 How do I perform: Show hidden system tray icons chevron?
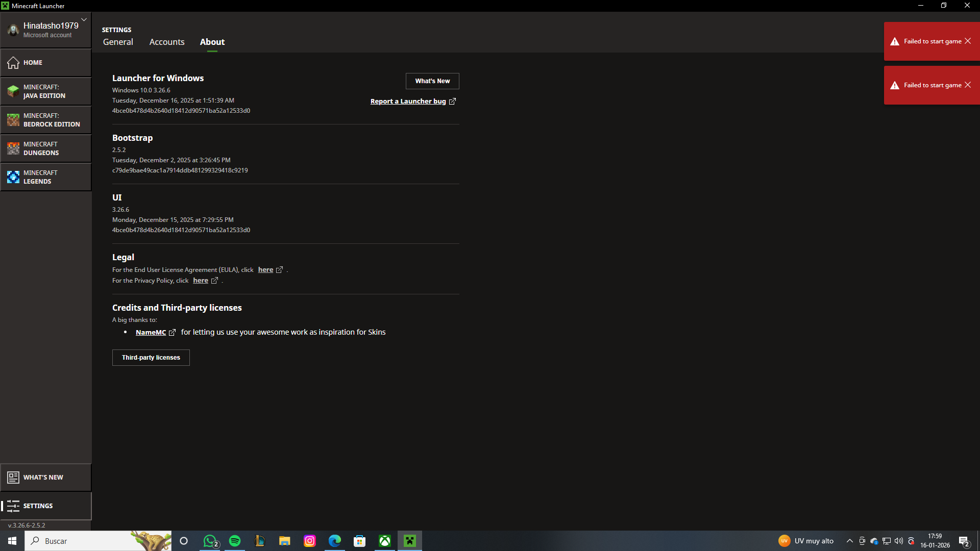(849, 541)
